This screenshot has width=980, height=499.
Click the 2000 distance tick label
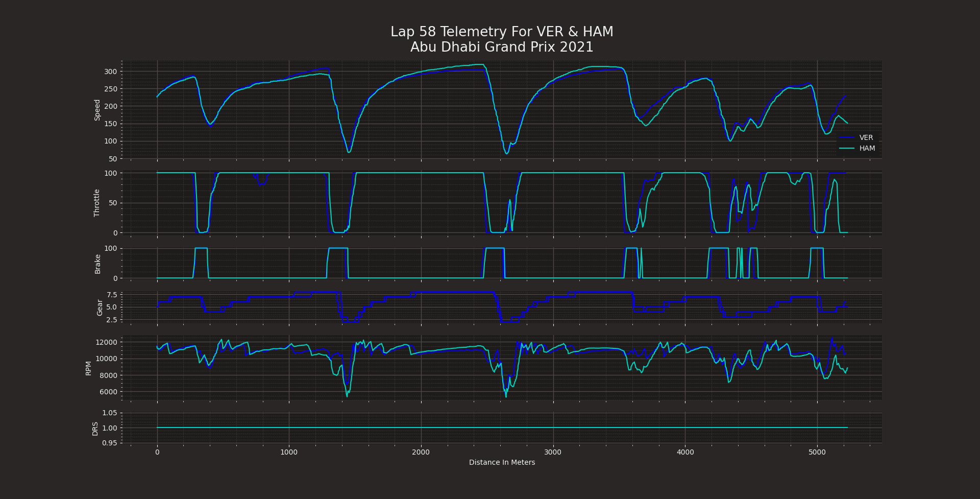pos(421,452)
